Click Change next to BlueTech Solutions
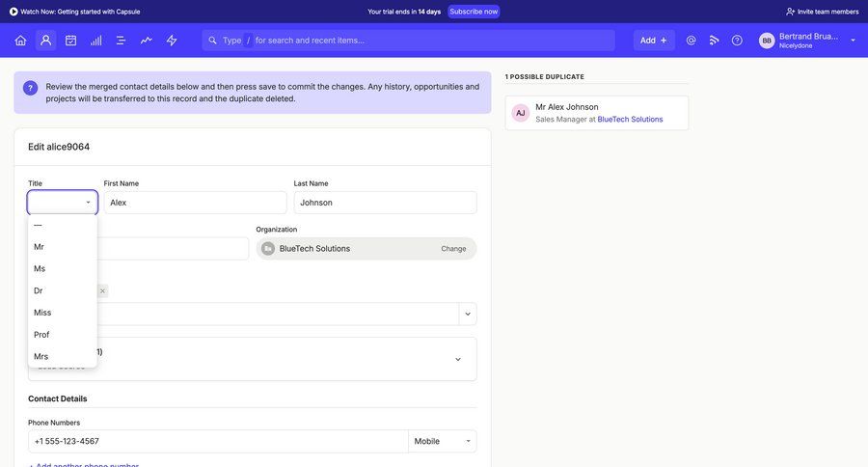The image size is (868, 467). 453,249
